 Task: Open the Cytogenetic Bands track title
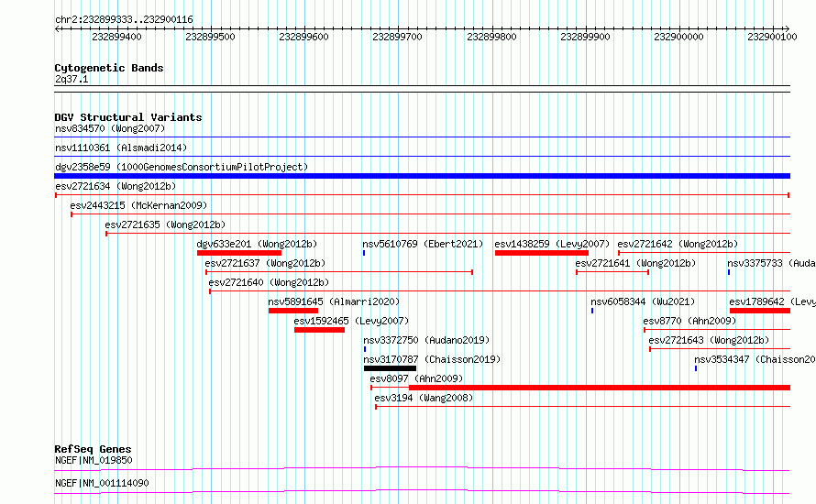pyautogui.click(x=109, y=68)
